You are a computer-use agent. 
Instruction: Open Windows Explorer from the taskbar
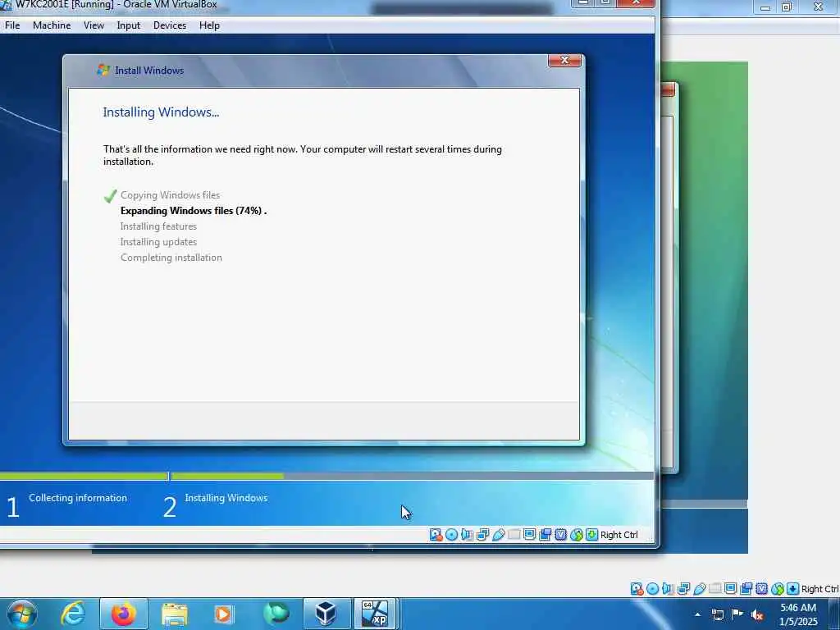coord(175,614)
